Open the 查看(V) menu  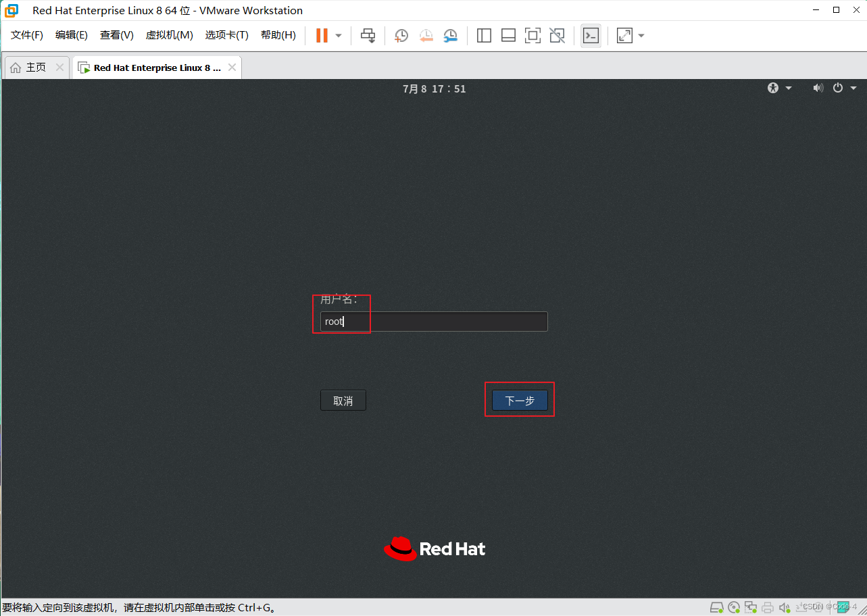[117, 35]
